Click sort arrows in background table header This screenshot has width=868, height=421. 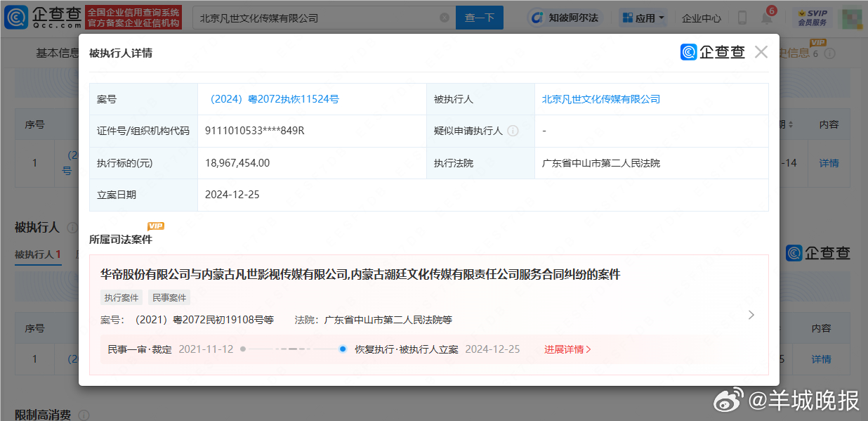point(791,124)
